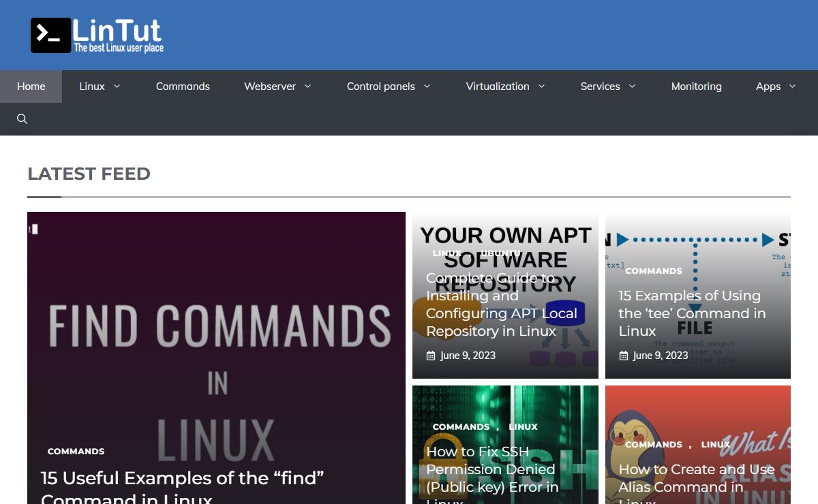Click LINUX category tag on APT article
Viewport: 818px width, 504px height.
tap(447, 253)
